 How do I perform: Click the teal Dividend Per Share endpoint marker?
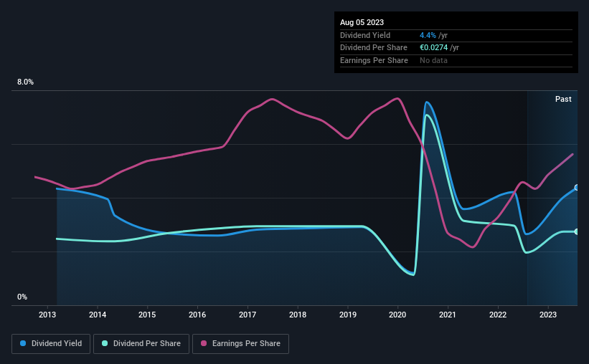(x=577, y=232)
